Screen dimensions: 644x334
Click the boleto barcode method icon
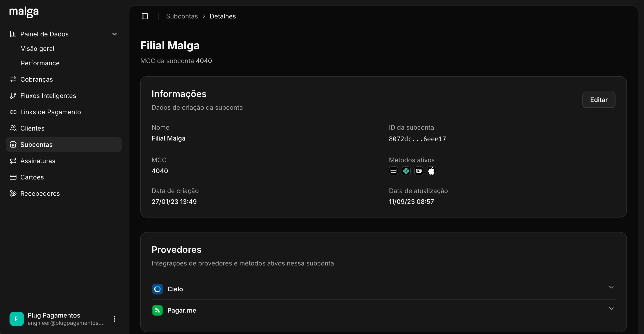[x=419, y=171]
